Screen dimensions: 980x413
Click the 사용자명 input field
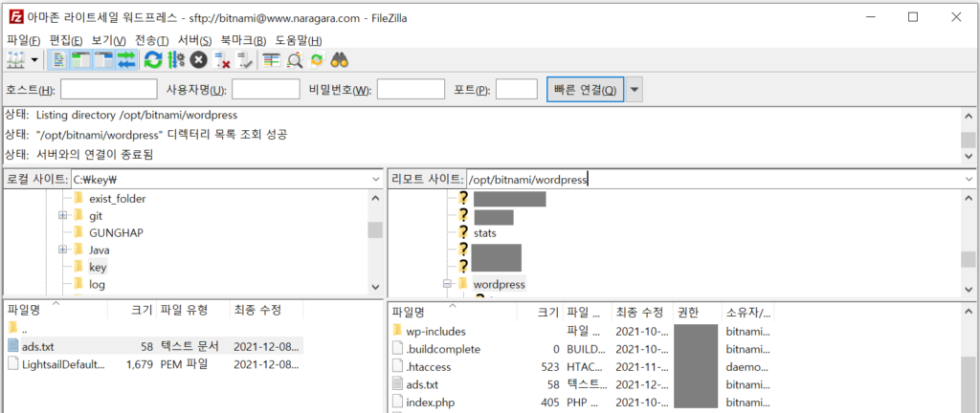click(x=266, y=89)
